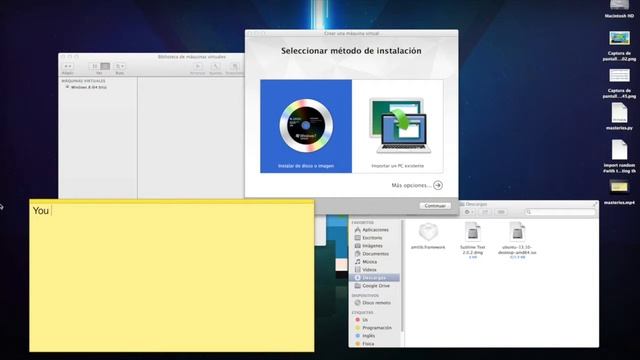Select Macintosh HD desktop icon
This screenshot has height=360, width=640.
click(619, 9)
